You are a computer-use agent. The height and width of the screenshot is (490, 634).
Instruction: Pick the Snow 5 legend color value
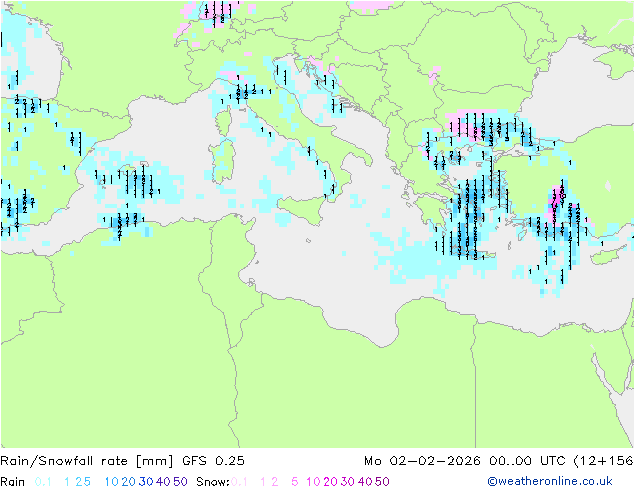pos(295,482)
